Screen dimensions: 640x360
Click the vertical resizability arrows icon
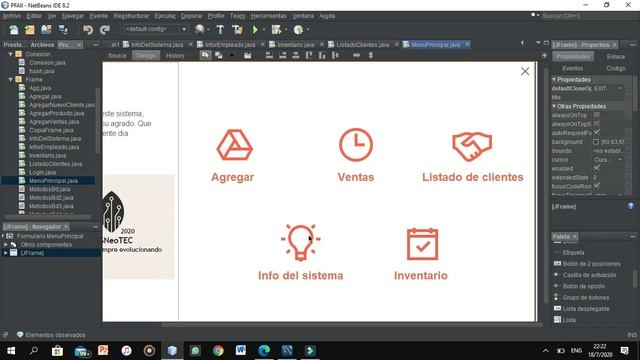click(x=371, y=55)
